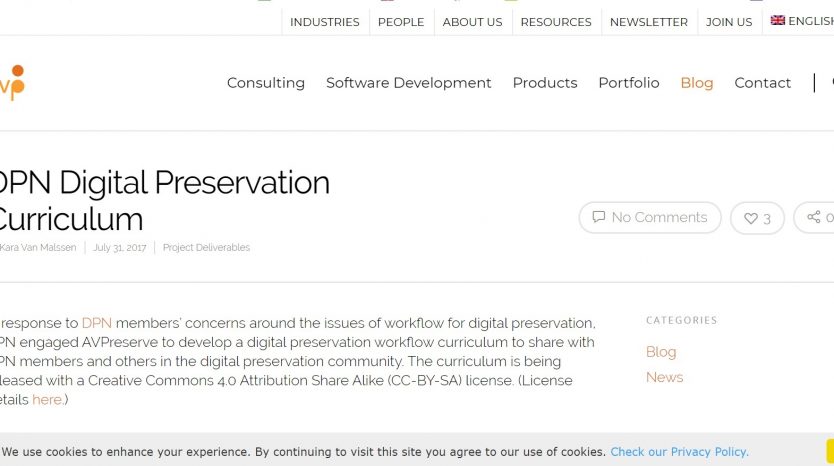834x466 pixels.
Task: Open the No Comments bubble button
Action: pos(650,217)
